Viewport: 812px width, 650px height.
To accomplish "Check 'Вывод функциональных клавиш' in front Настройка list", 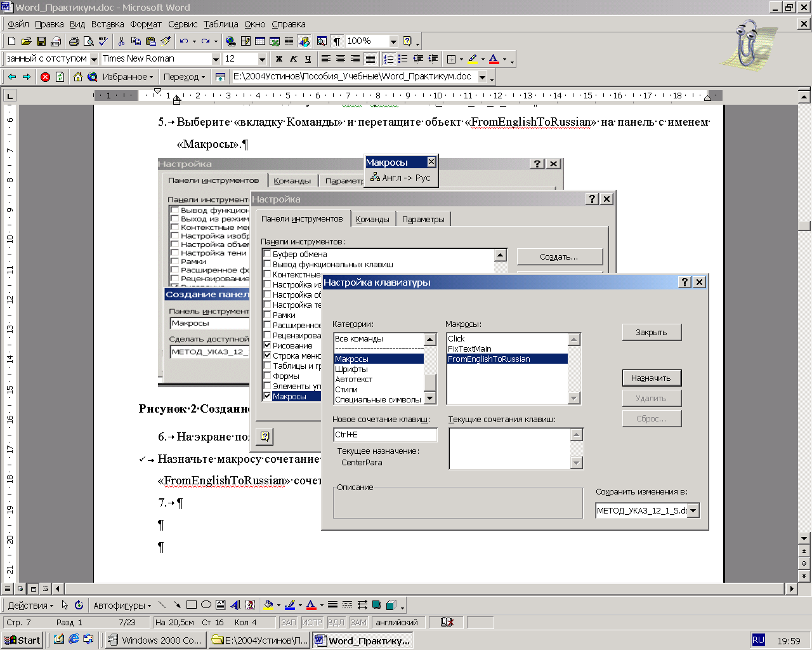I will [267, 264].
